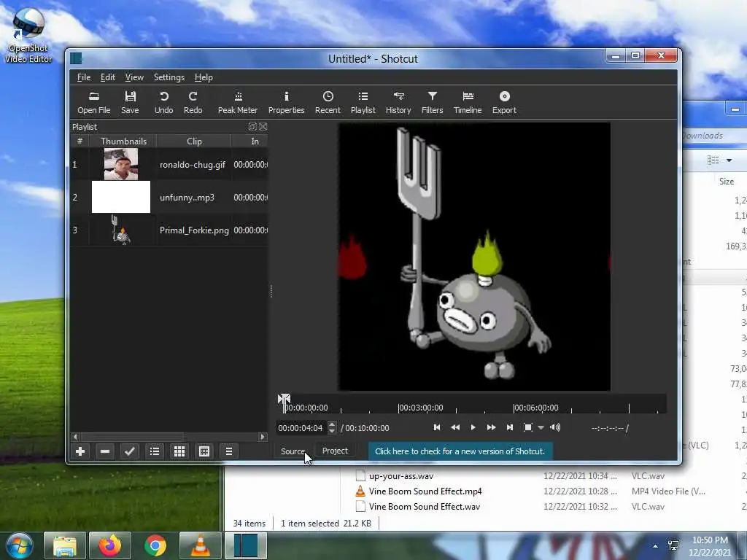747x560 pixels.
Task: Open Google Chrome from the taskbar
Action: click(155, 545)
